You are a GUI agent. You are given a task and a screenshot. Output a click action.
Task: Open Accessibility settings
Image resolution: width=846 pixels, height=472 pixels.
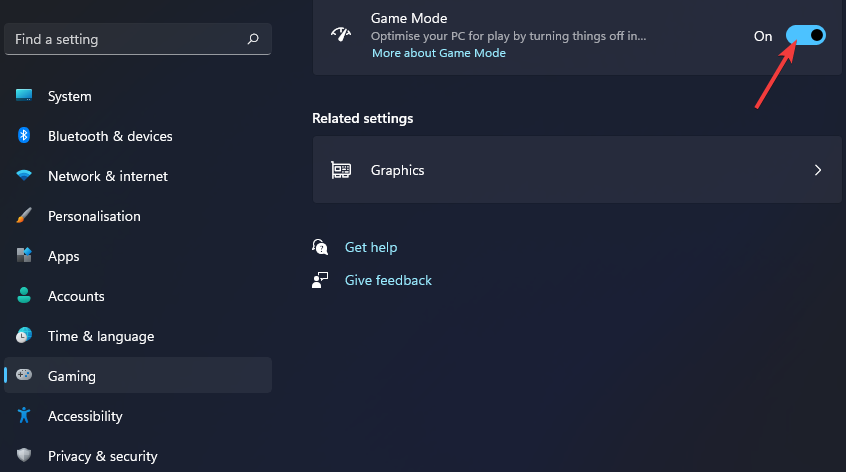(x=138, y=415)
